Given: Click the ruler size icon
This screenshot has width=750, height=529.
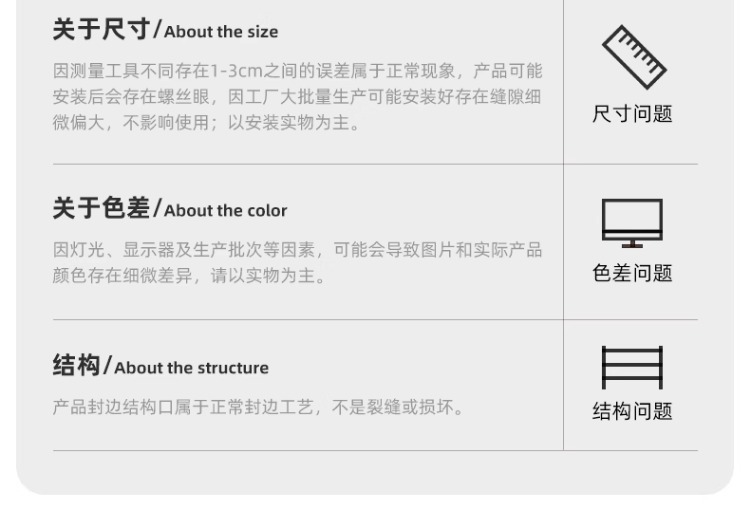Looking at the screenshot, I should point(634,57).
